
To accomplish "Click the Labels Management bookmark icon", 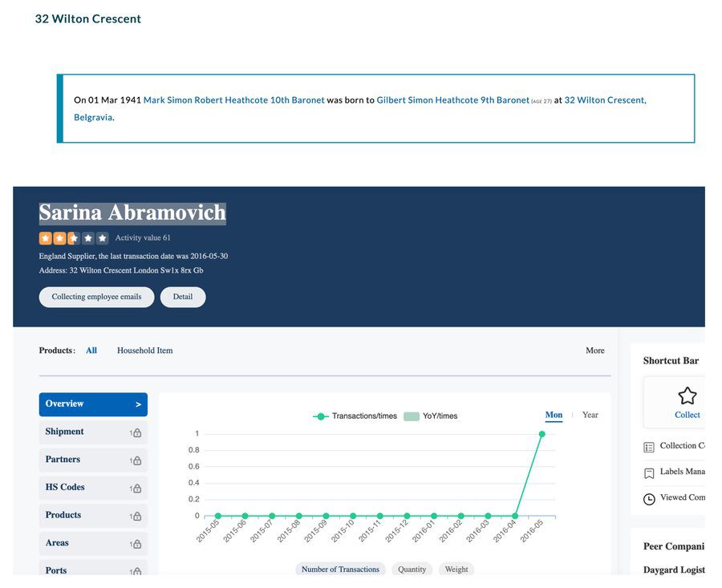I will click(x=649, y=473).
